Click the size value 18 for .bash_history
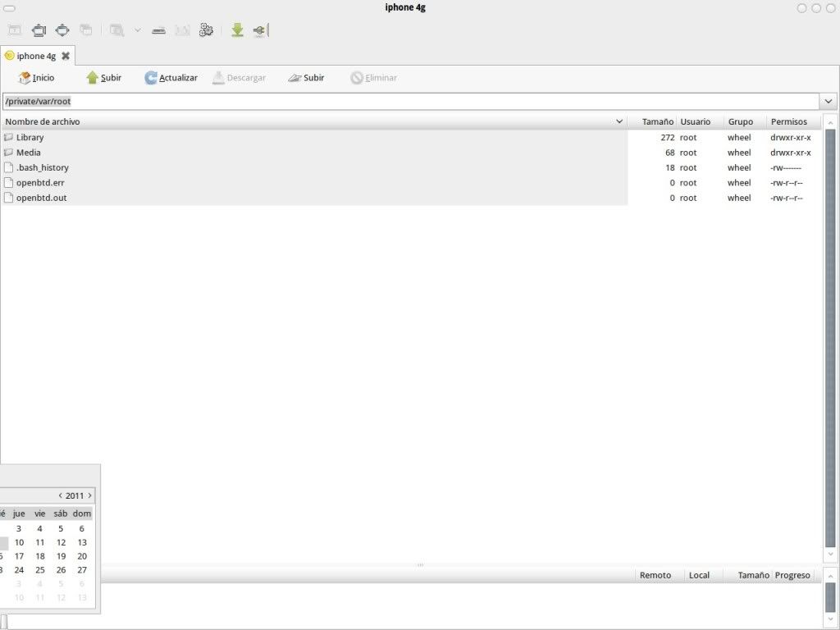This screenshot has width=840, height=630. pos(670,167)
